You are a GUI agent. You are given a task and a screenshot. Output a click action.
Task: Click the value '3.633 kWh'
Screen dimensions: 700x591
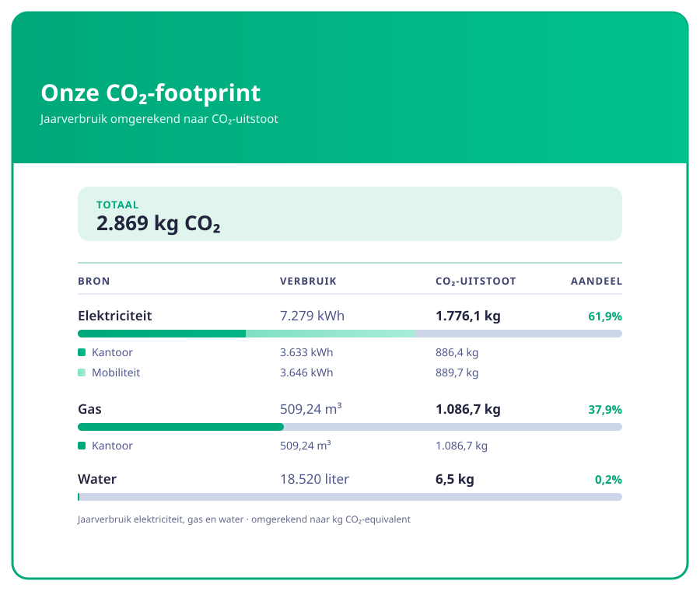tap(306, 352)
